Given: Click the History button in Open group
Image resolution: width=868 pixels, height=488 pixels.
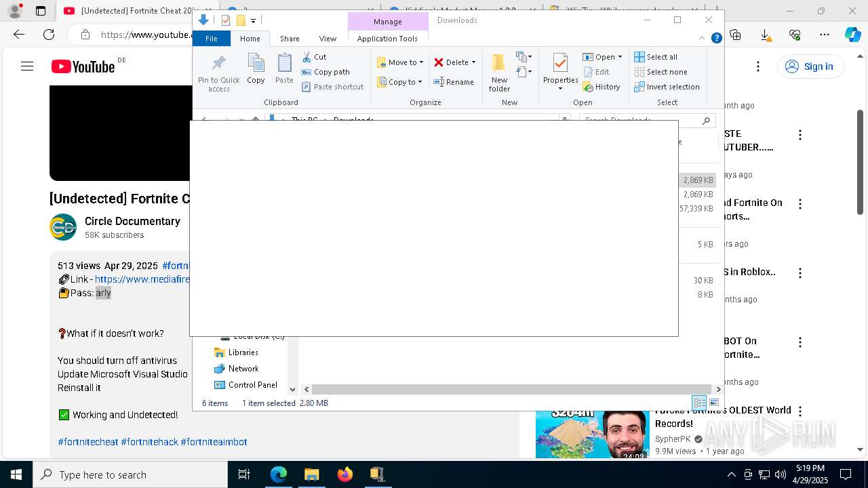Looking at the screenshot, I should pos(601,87).
